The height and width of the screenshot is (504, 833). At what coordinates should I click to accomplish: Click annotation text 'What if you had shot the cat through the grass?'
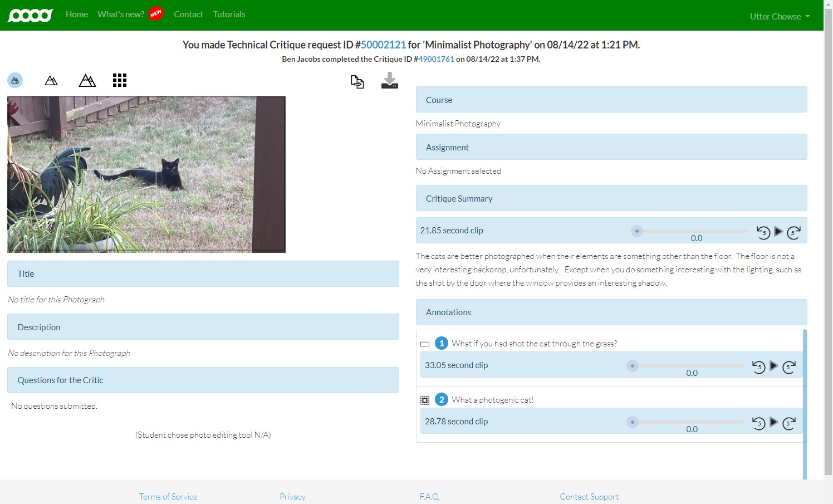point(535,344)
